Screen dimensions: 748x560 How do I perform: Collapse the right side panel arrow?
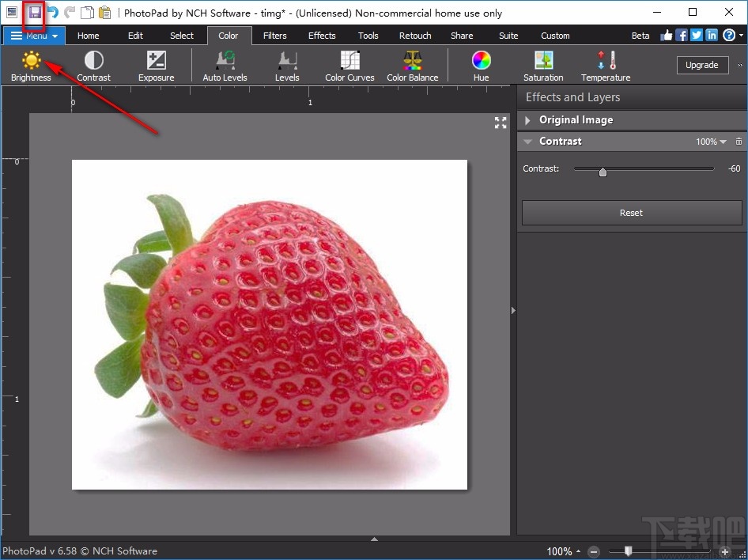[x=513, y=311]
